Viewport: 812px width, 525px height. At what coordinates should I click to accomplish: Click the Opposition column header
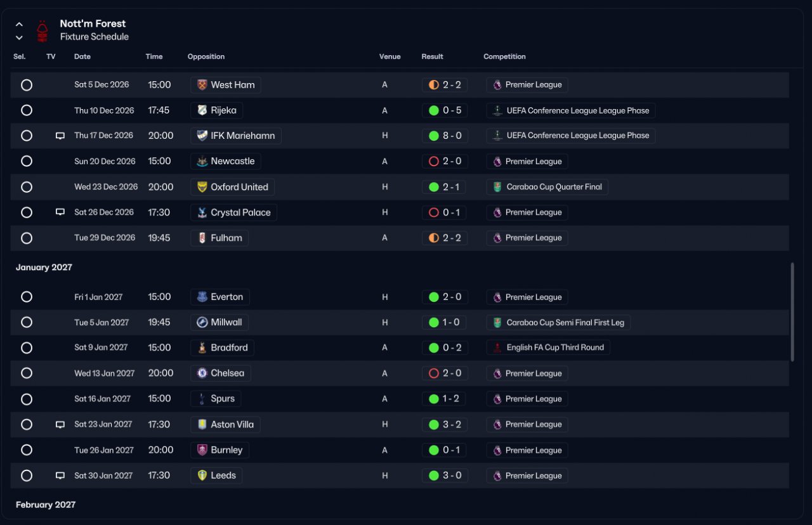(206, 56)
